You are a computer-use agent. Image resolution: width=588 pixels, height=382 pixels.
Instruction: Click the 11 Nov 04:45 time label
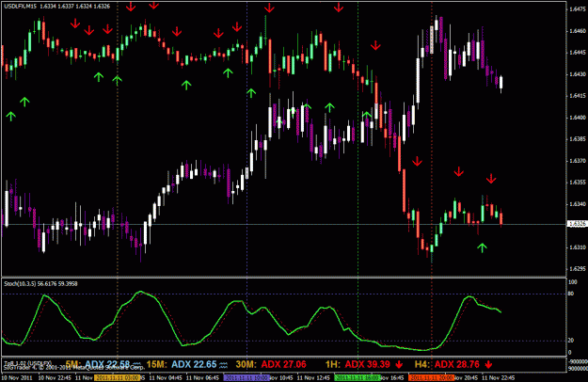pos(166,377)
